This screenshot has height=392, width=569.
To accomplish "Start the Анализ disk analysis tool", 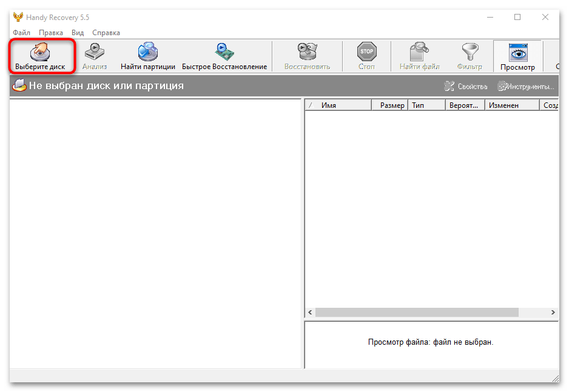I will click(x=95, y=56).
